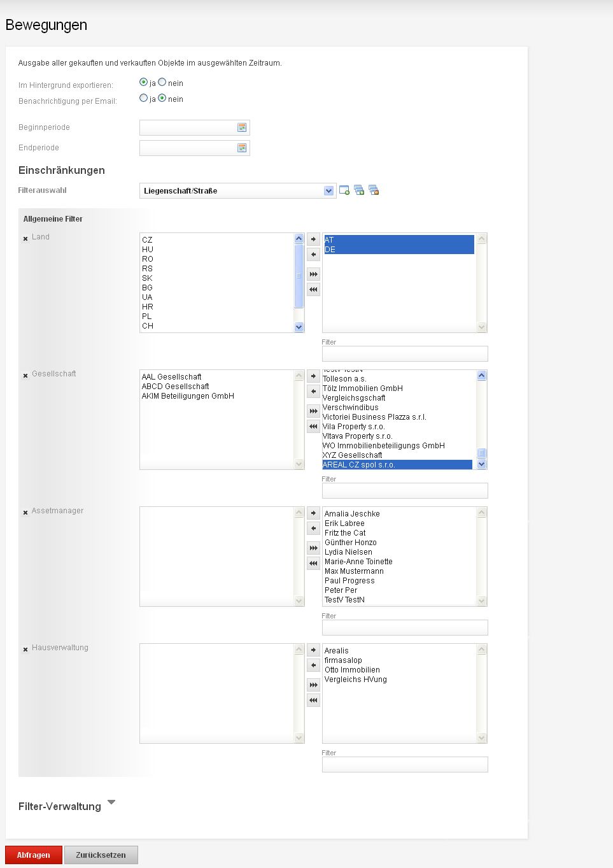Image resolution: width=613 pixels, height=868 pixels.
Task: Click the remove all filters icon
Action: pos(374,190)
